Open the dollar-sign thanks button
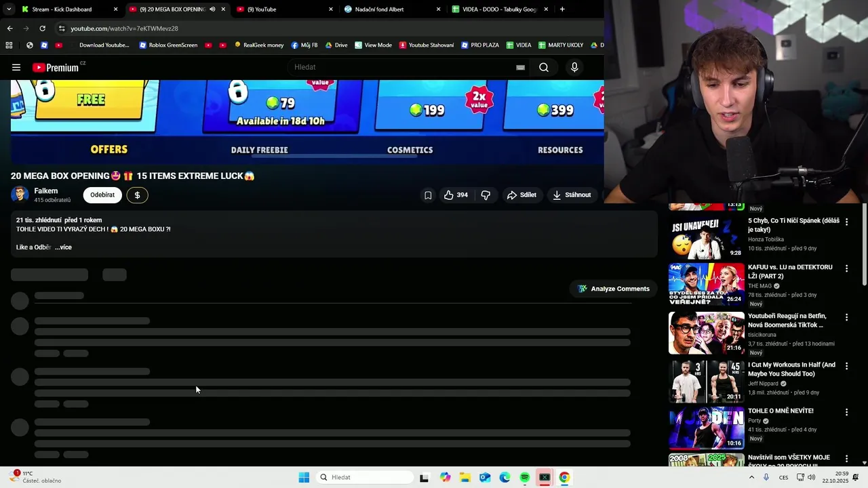Screen dimensions: 868x488 [x=137, y=195]
